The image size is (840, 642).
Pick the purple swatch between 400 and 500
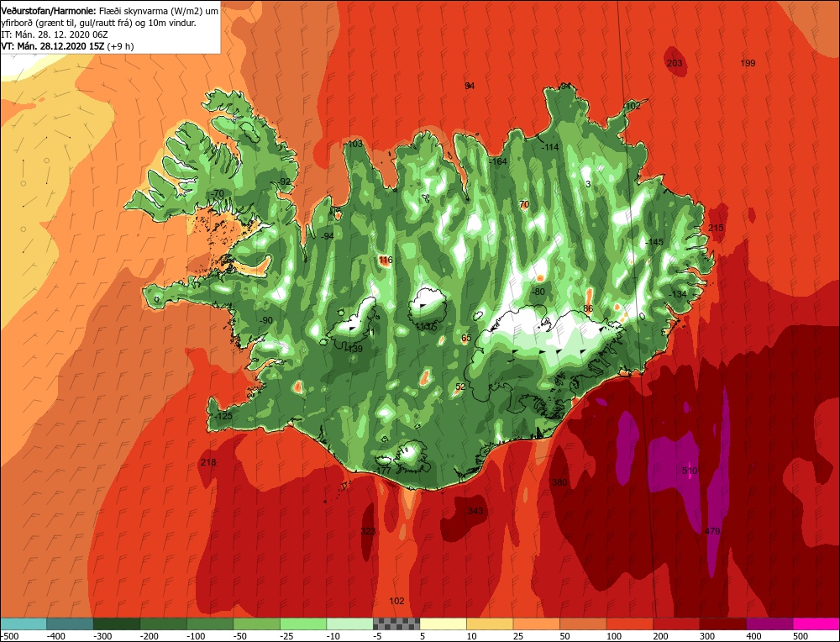769,624
